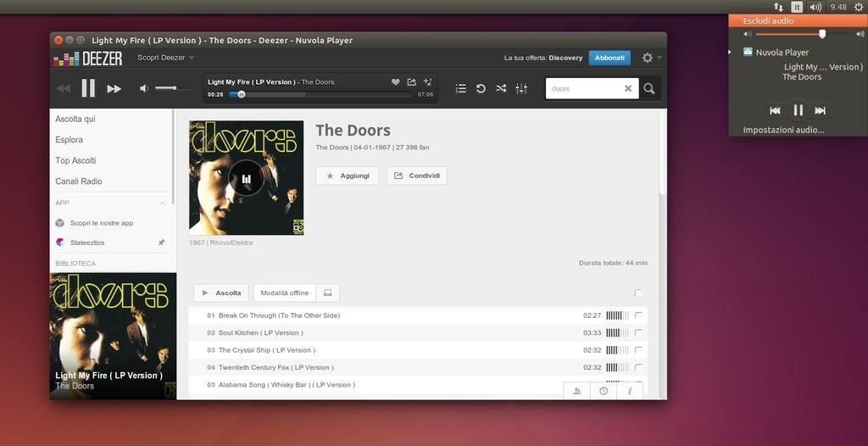Open Scopri le nostre app
The width and height of the screenshot is (868, 446).
click(102, 223)
